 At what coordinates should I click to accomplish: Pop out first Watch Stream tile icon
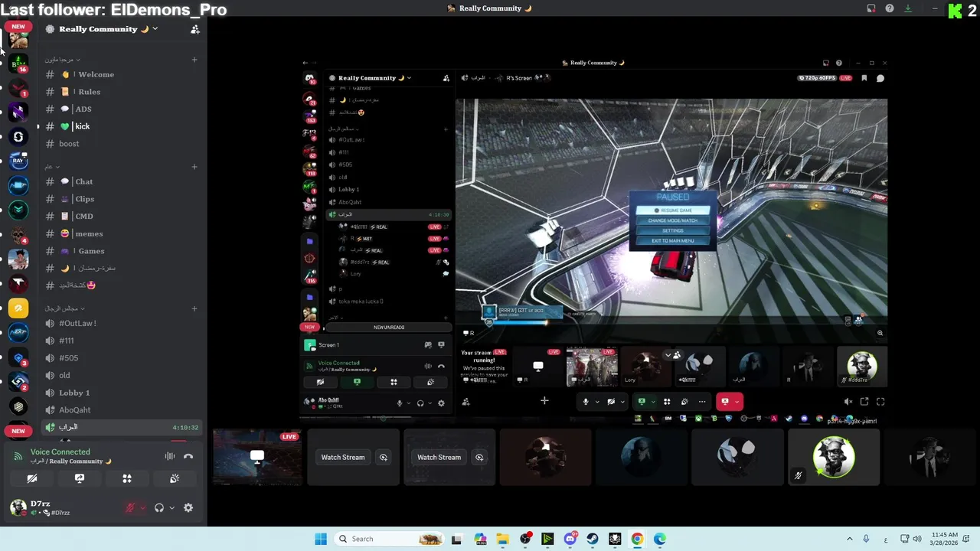384,457
